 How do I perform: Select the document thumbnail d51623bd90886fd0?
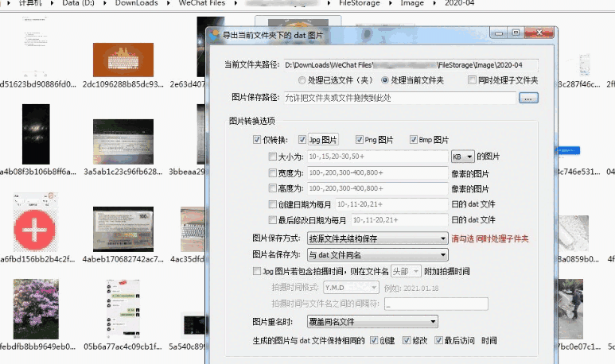point(35,47)
